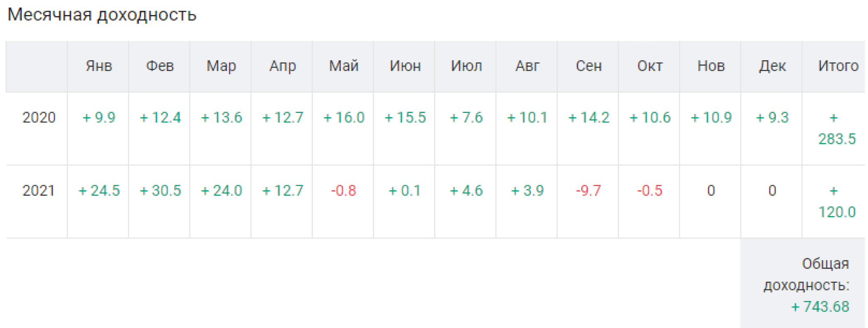This screenshot has width=868, height=328.
Task: Select the + 283.5 yearly total
Action: coord(836,128)
